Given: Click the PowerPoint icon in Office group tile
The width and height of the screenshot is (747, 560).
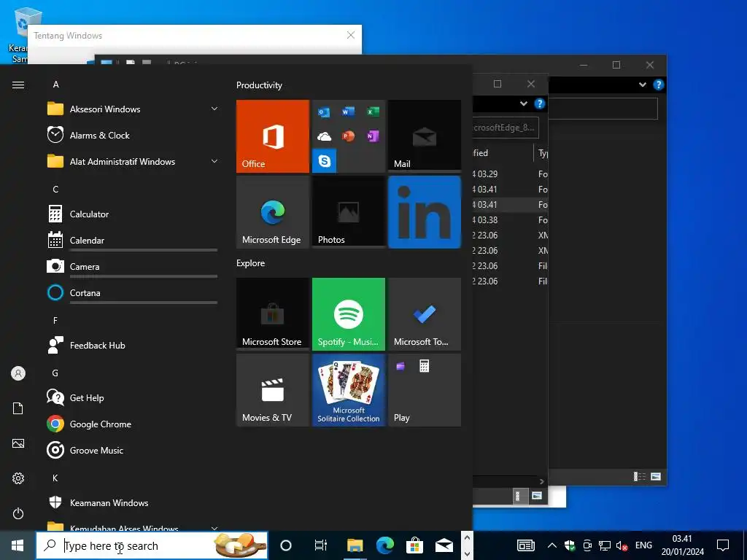Looking at the screenshot, I should click(348, 136).
